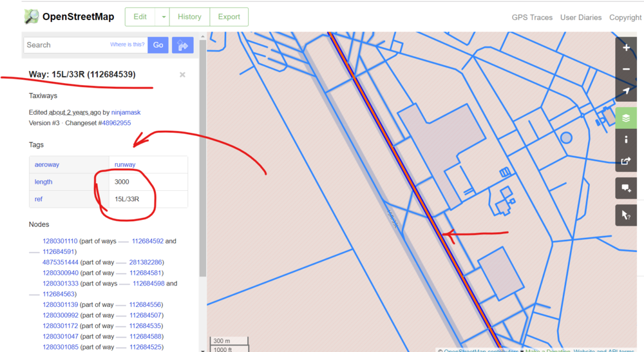
Task: Zoom out with the minus icon
Action: [626, 69]
